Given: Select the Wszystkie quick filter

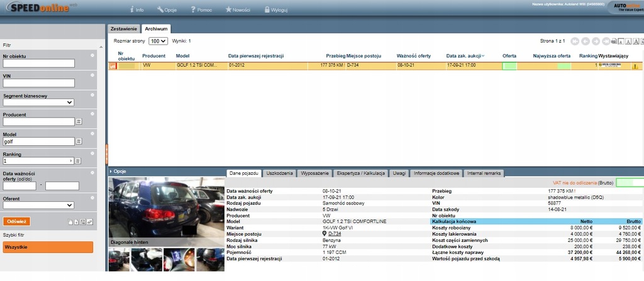Looking at the screenshot, I should click(48, 247).
